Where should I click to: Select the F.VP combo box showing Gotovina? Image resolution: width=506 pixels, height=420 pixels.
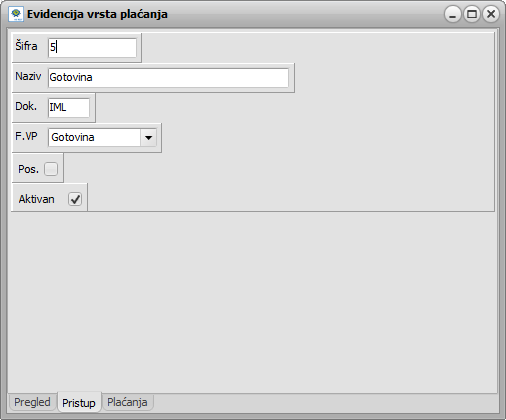pyautogui.click(x=102, y=137)
